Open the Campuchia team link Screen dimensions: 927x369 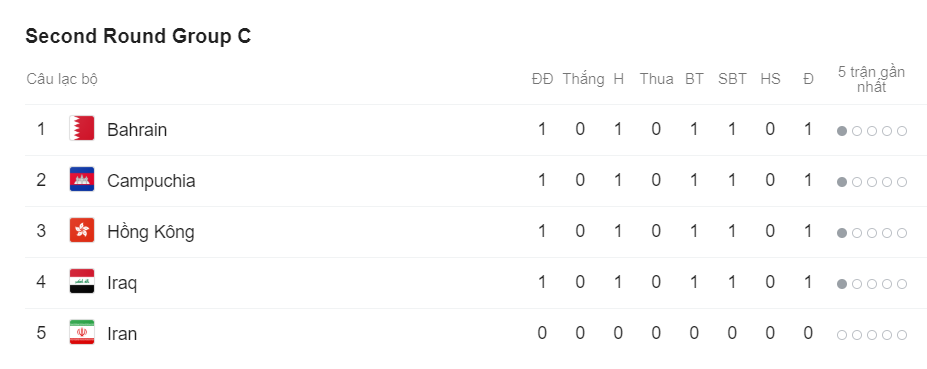pyautogui.click(x=151, y=181)
